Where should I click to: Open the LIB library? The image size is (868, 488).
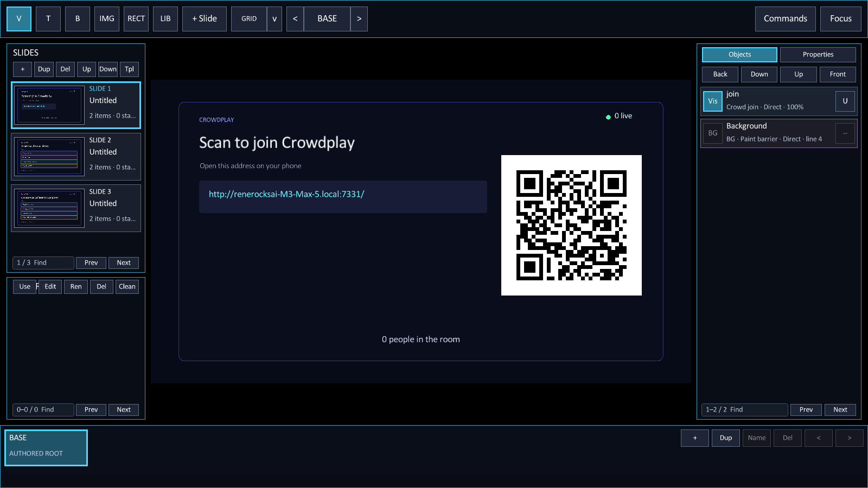pos(165,19)
